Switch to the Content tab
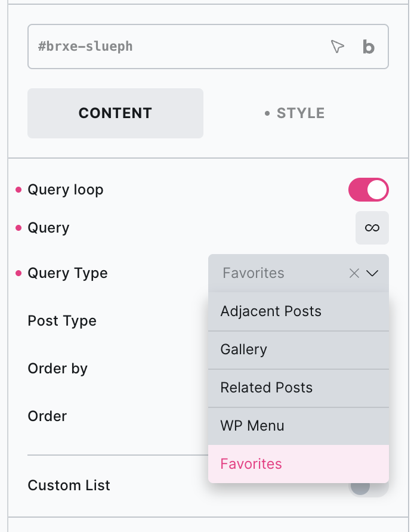Image resolution: width=414 pixels, height=532 pixels. 115,113
